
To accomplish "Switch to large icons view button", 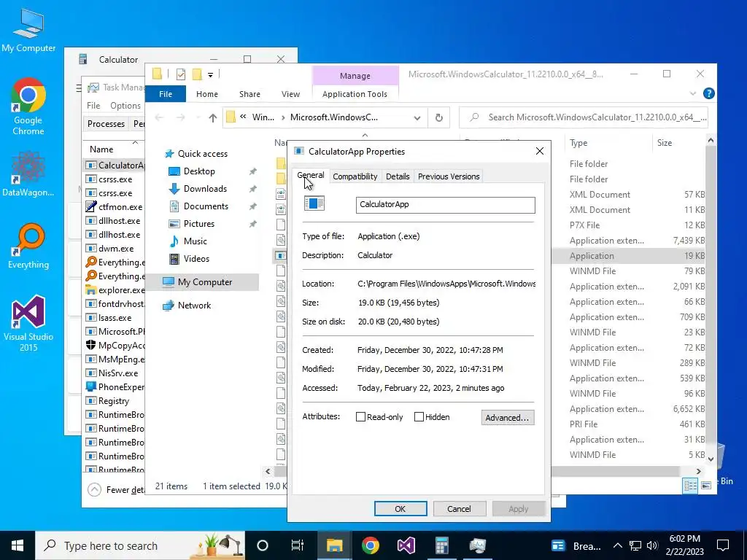I will pyautogui.click(x=706, y=485).
